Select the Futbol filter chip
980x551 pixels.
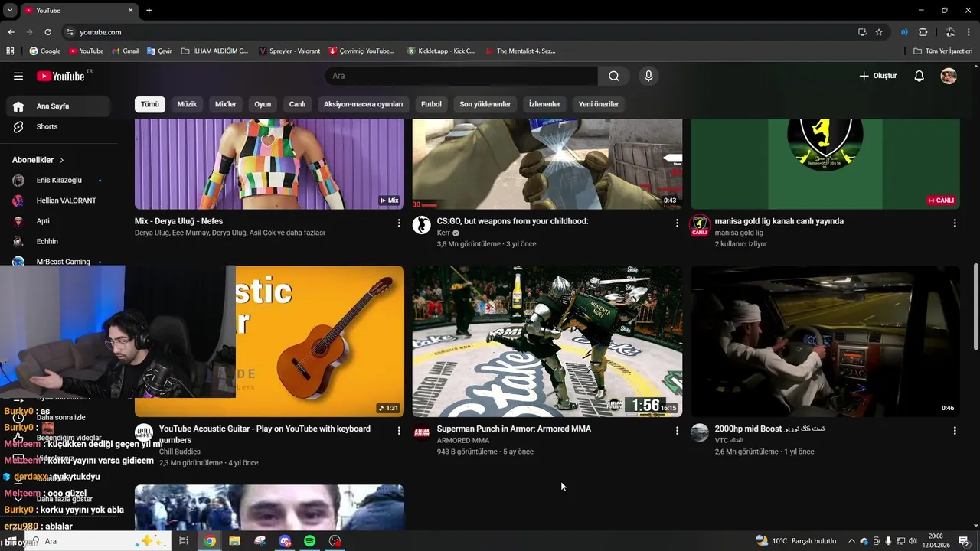pos(431,104)
